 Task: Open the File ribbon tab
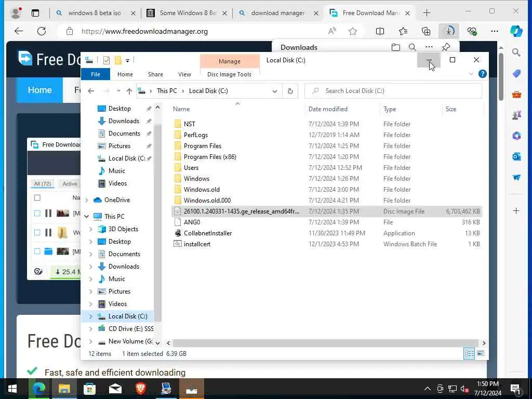96,74
